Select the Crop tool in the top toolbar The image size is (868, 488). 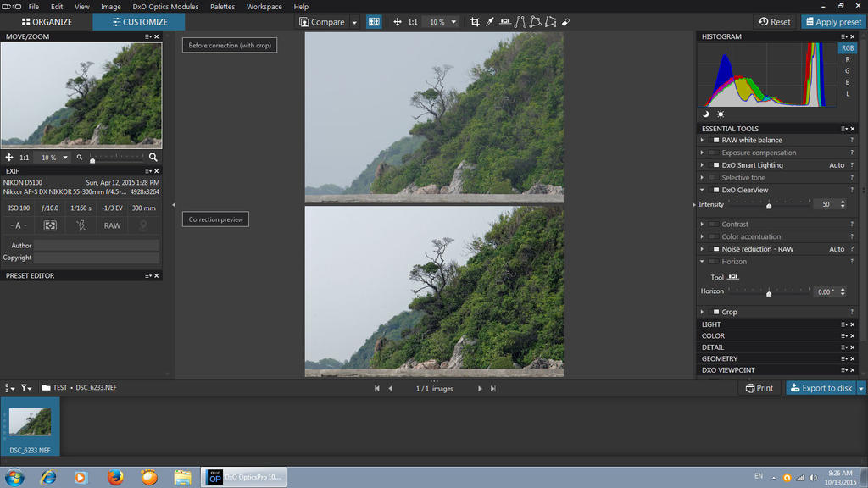click(475, 22)
